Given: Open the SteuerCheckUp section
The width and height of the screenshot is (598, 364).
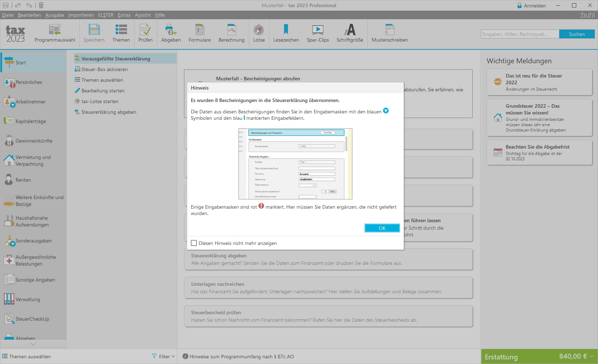Looking at the screenshot, I should click(33, 319).
